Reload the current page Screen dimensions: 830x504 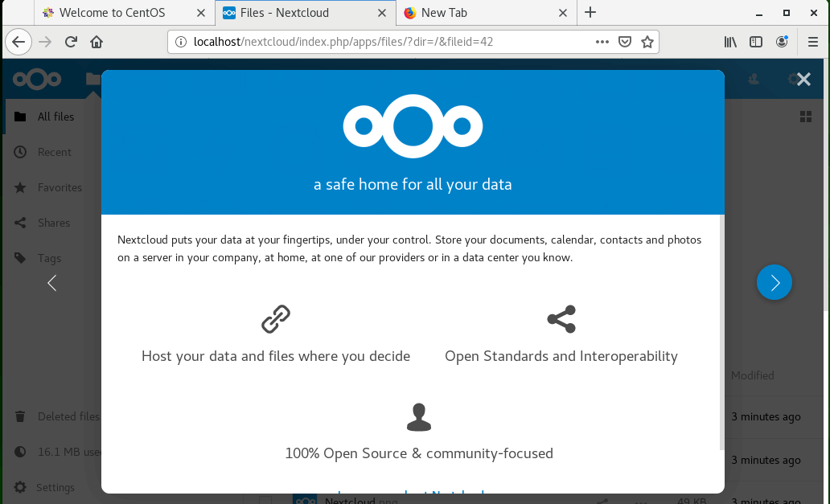tap(71, 42)
